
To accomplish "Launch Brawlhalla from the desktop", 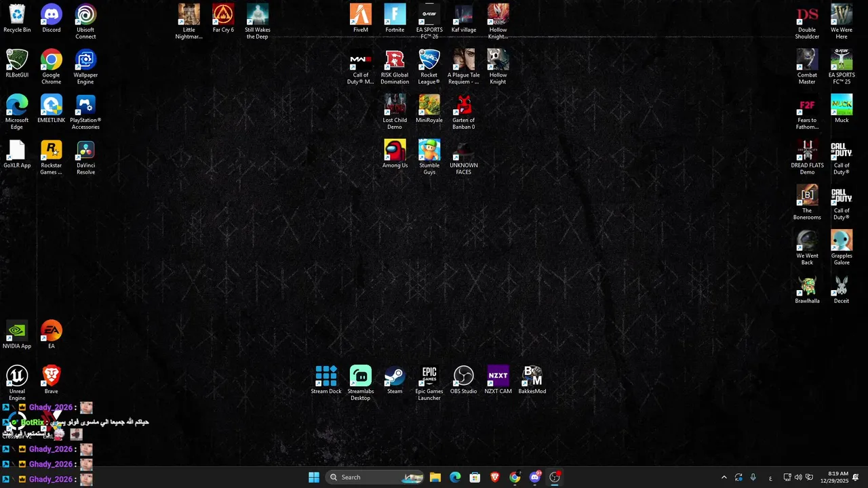I will click(x=807, y=289).
